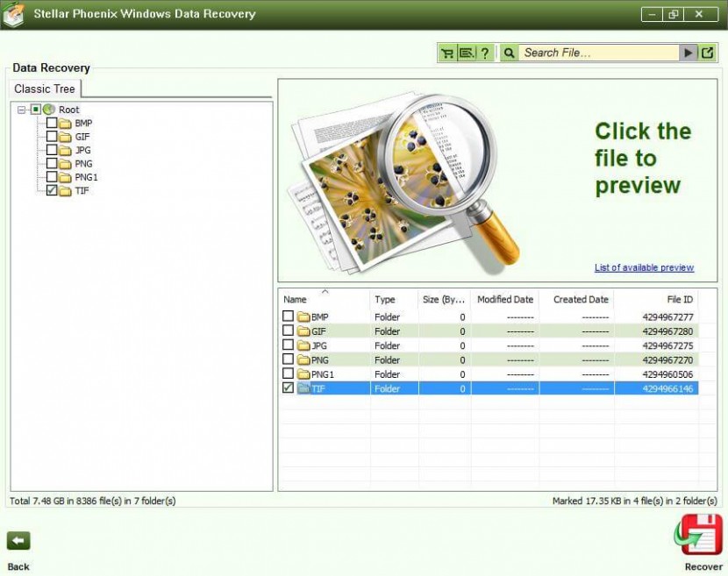This screenshot has width=728, height=576.
Task: Check the BMP folder box in tree
Action: [52, 123]
